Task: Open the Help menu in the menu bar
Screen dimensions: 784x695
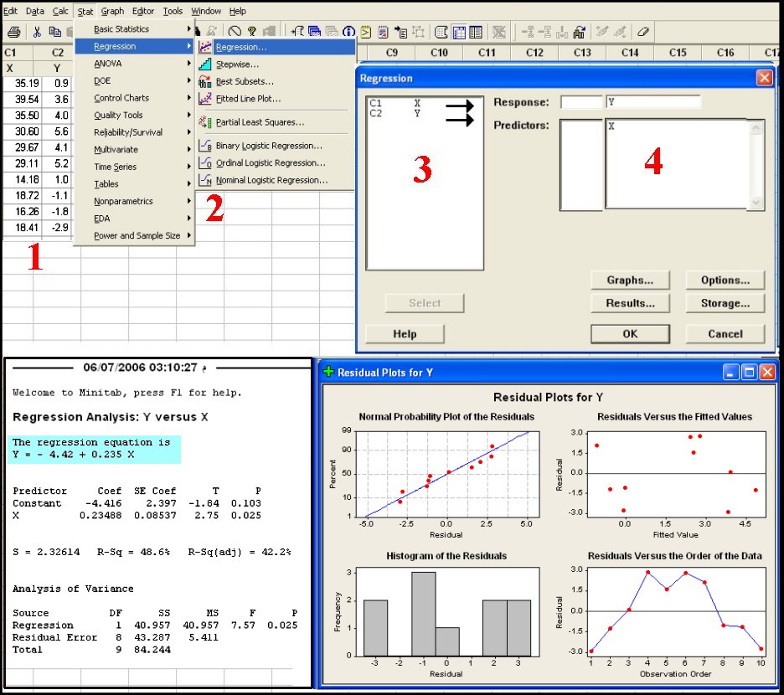Action: pos(238,11)
